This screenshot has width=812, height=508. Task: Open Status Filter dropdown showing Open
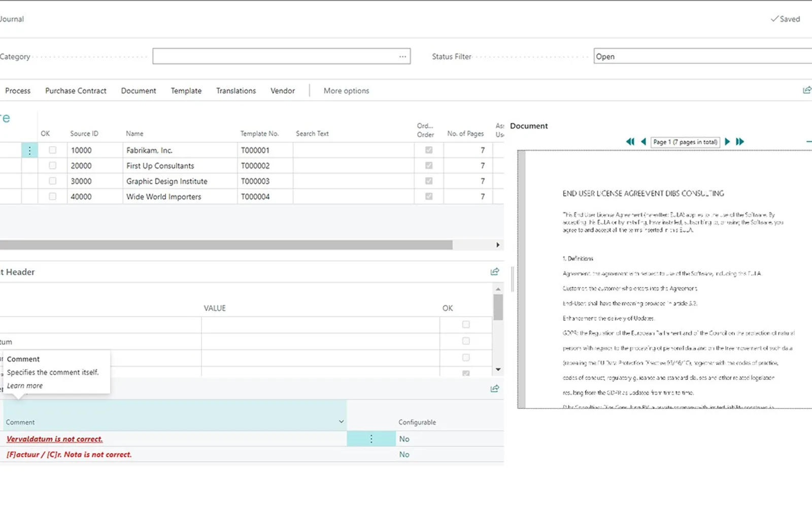[703, 56]
